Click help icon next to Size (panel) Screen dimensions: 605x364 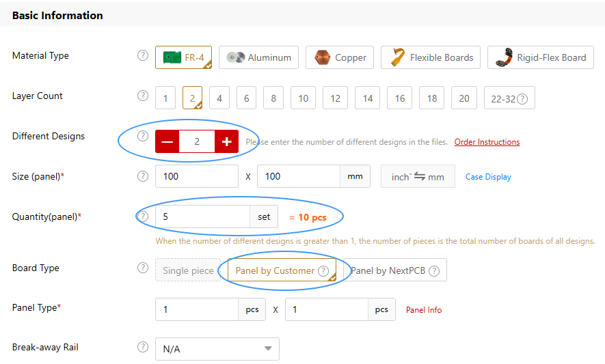143,176
